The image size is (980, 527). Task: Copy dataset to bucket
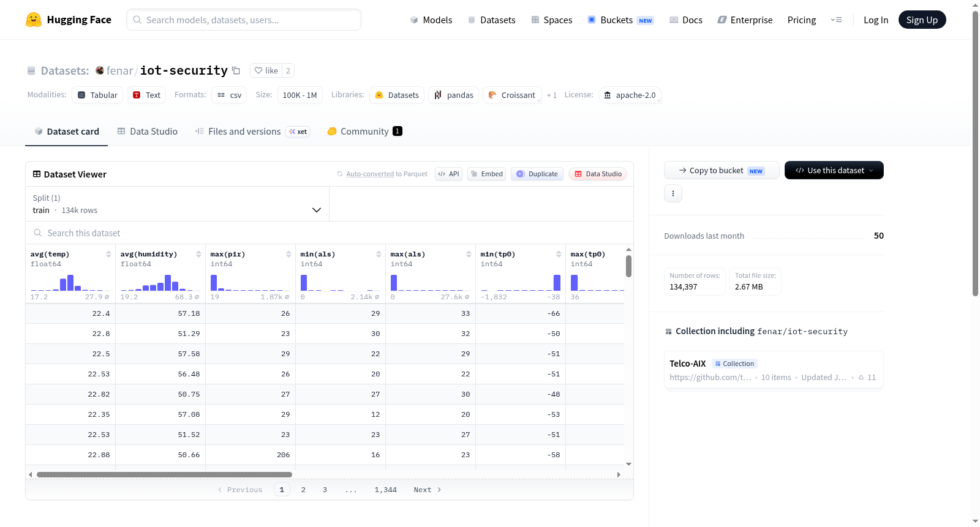(722, 170)
